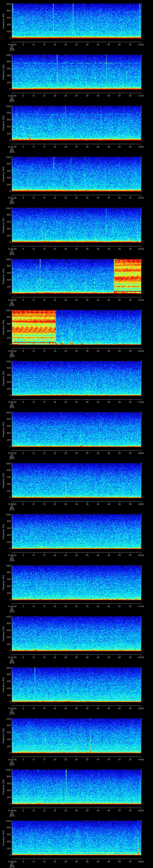The width and height of the screenshot is (153, 868).
Task: Select the "12:39:00" start time label
Action: tap(12, 555)
